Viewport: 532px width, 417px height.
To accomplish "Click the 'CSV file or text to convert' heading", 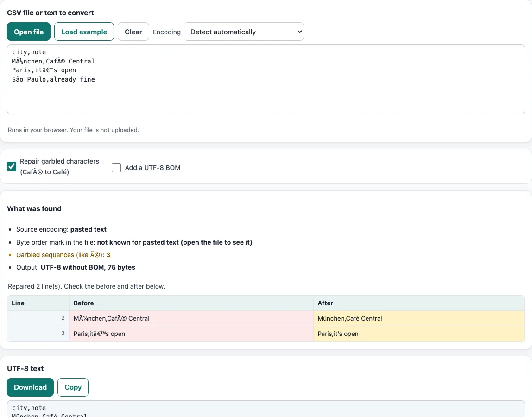I will click(x=50, y=13).
